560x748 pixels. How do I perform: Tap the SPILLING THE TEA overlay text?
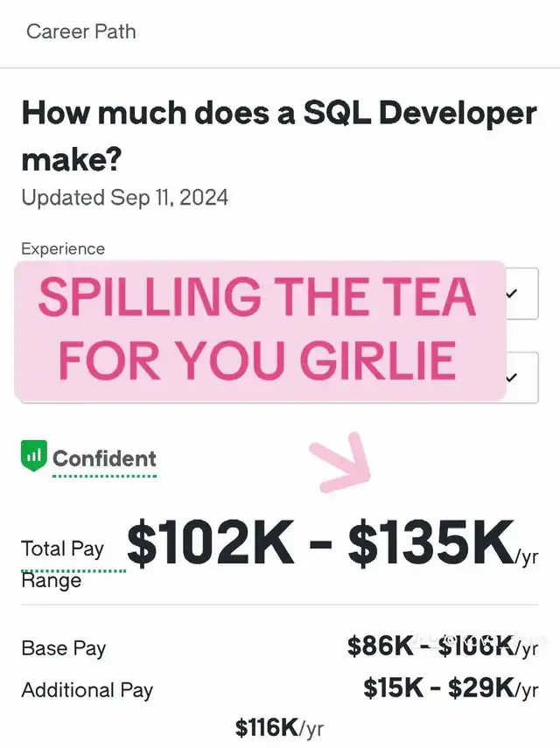(257, 299)
